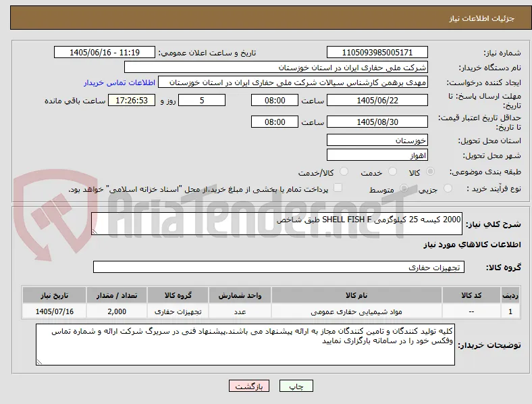Open the اطلاعات تماس خریدار link
This screenshot has height=404, width=532.
[x=119, y=82]
